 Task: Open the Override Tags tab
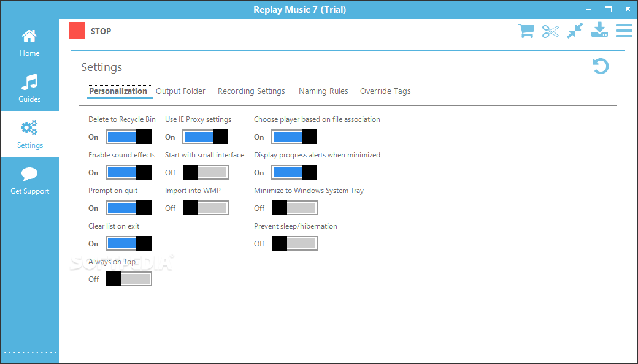pyautogui.click(x=385, y=91)
